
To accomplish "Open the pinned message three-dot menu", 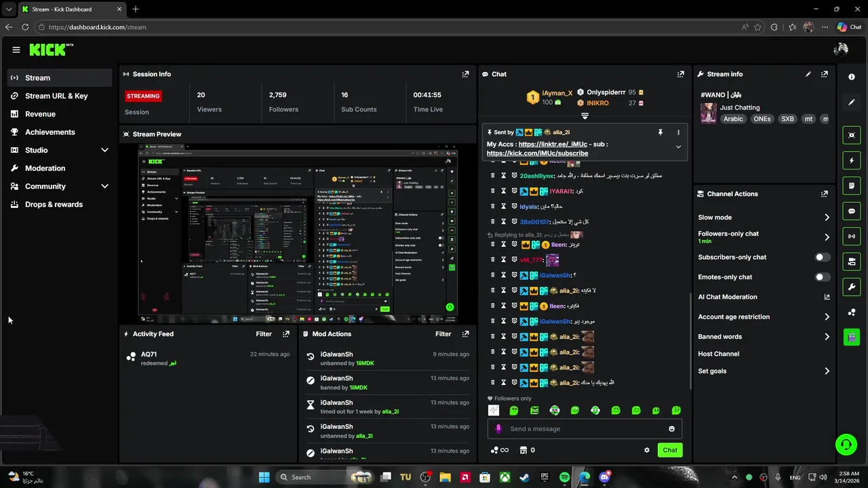I will pyautogui.click(x=678, y=132).
